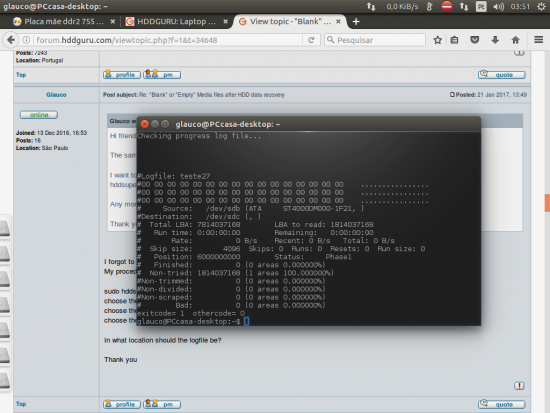Click the upper quote button
This screenshot has height=413, width=550.
click(x=501, y=74)
